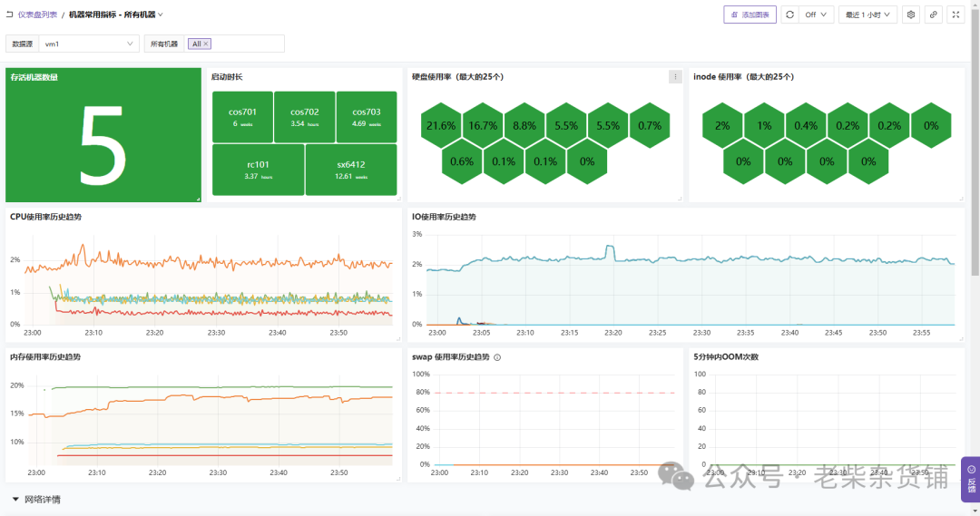
Task: Open the Off auto-refresh dropdown
Action: pos(817,15)
